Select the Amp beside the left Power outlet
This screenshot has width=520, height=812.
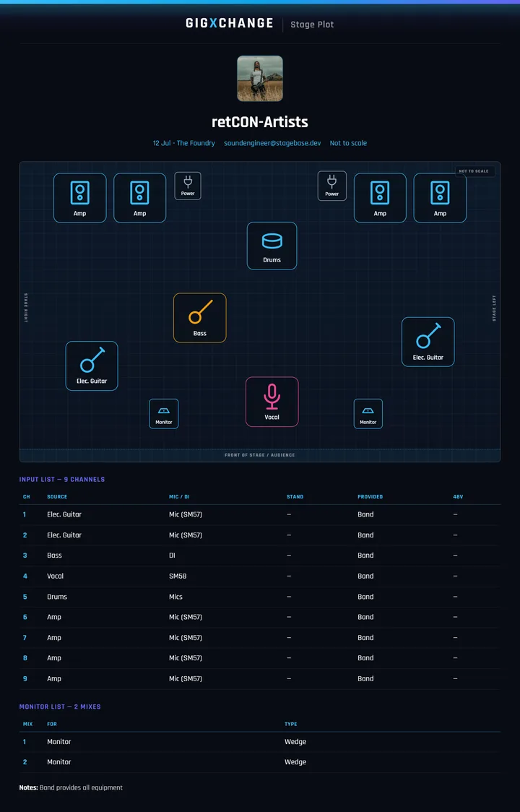pos(140,198)
